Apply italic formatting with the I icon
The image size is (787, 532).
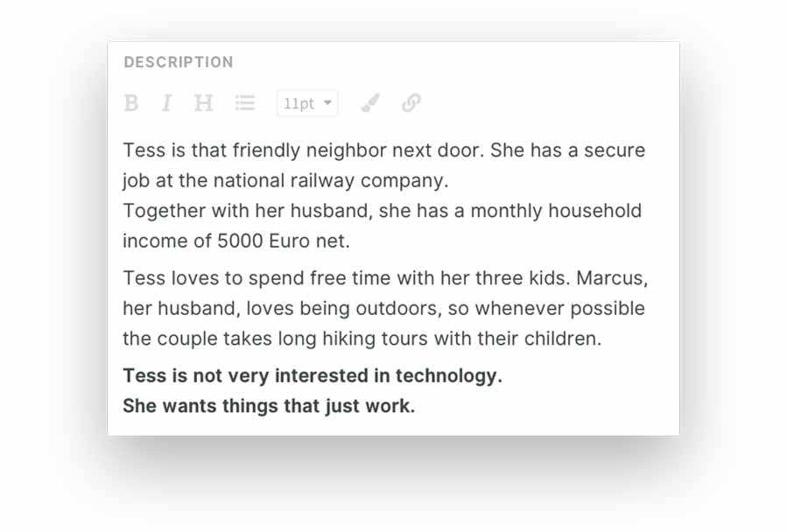(x=166, y=103)
